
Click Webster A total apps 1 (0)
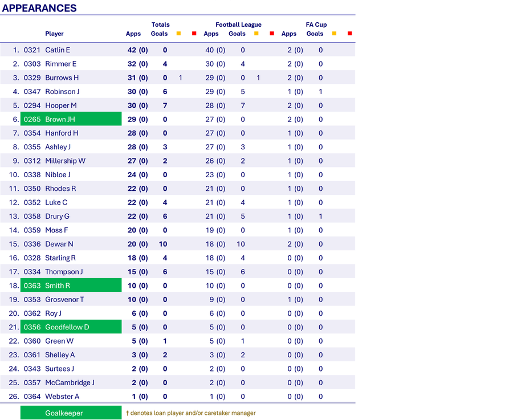click(140, 397)
